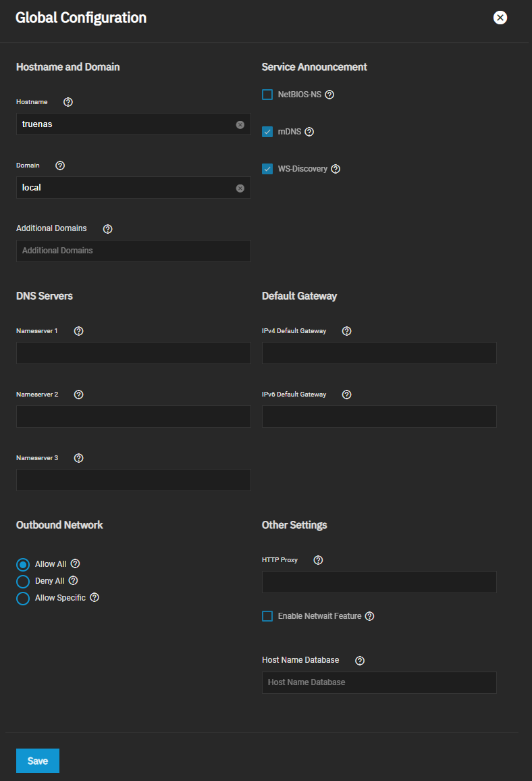Show help for NetBIOS-NS option
This screenshot has width=532, height=781.
(x=329, y=95)
